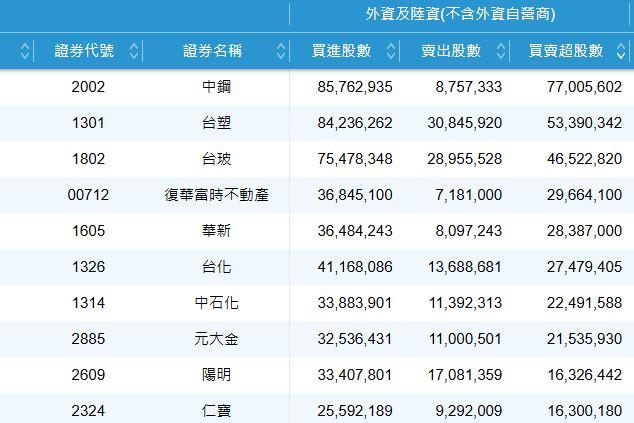Select security code 1301

click(x=88, y=123)
